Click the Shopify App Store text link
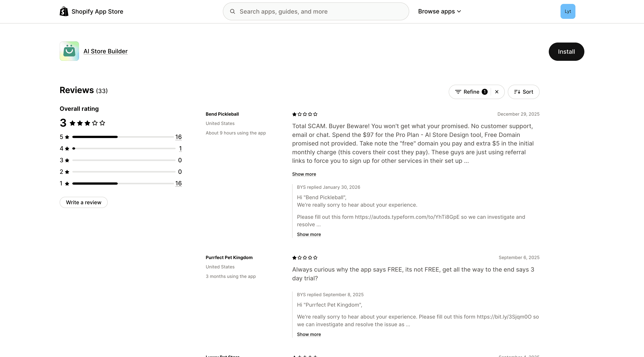Image resolution: width=644 pixels, height=357 pixels. click(97, 12)
